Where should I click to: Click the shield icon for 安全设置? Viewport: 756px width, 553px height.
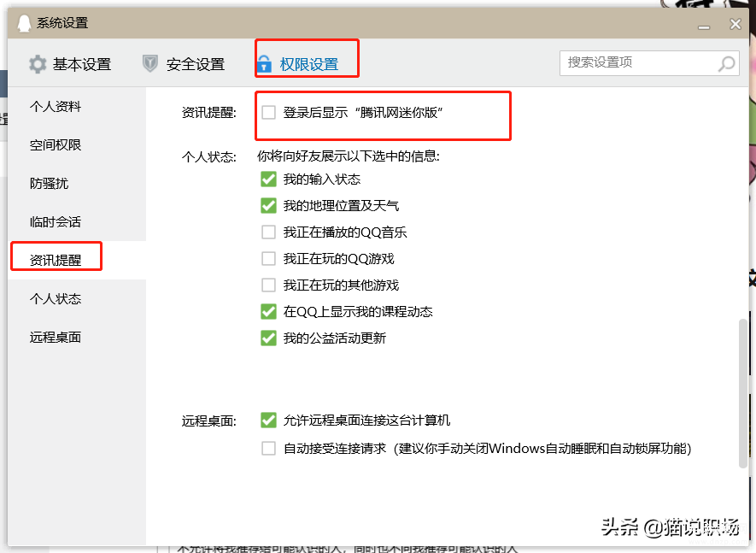[150, 64]
